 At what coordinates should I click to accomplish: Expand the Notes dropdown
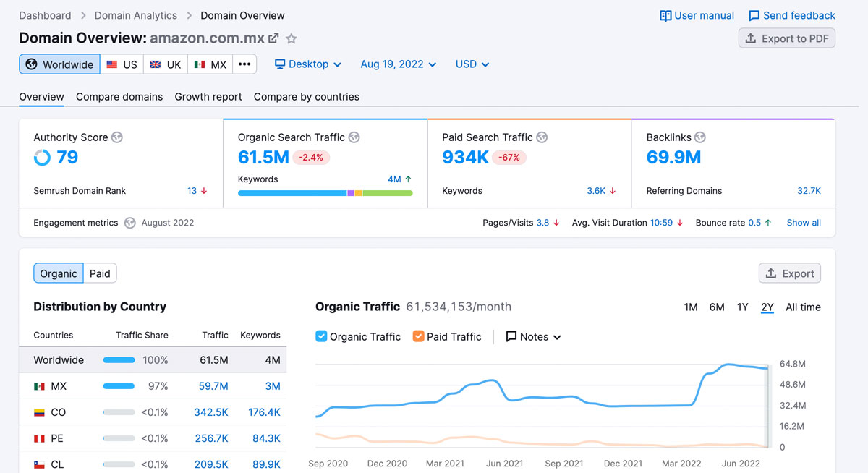[534, 336]
